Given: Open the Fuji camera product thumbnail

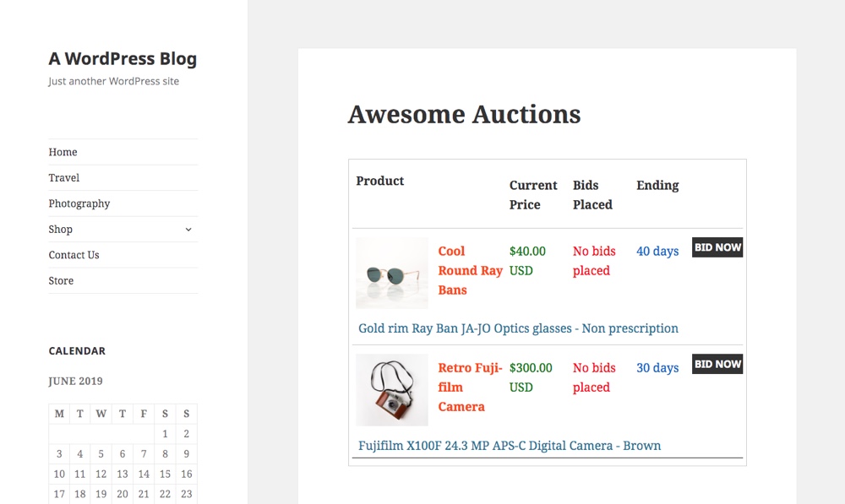Looking at the screenshot, I should (392, 390).
